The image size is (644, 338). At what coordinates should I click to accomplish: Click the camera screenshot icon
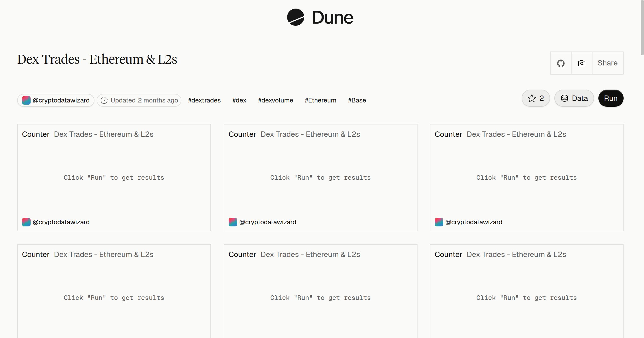pos(581,63)
